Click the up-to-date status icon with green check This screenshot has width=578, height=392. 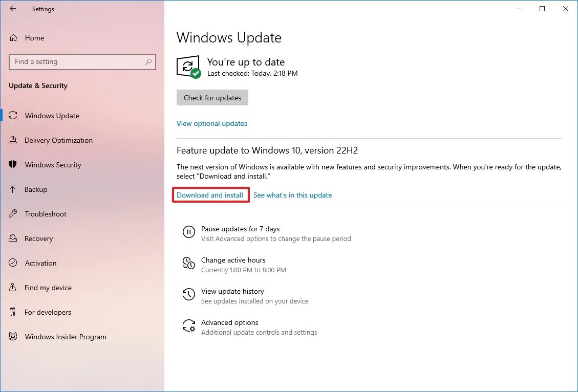(x=189, y=67)
